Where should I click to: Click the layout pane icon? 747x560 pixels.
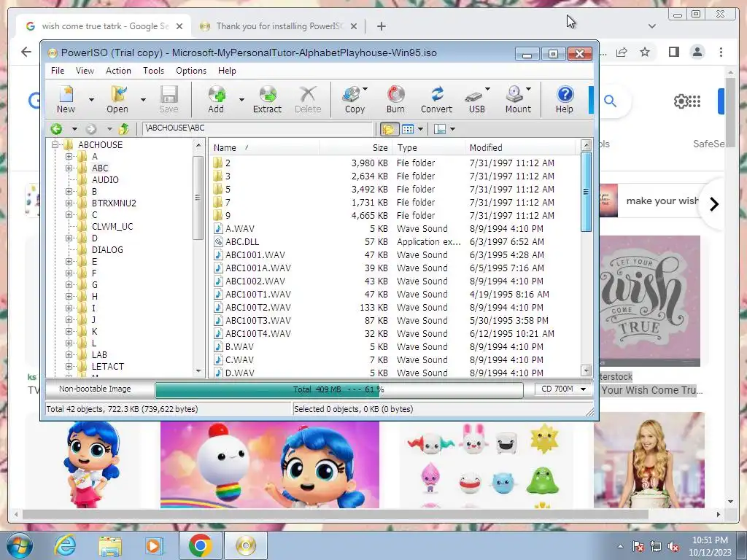click(439, 129)
